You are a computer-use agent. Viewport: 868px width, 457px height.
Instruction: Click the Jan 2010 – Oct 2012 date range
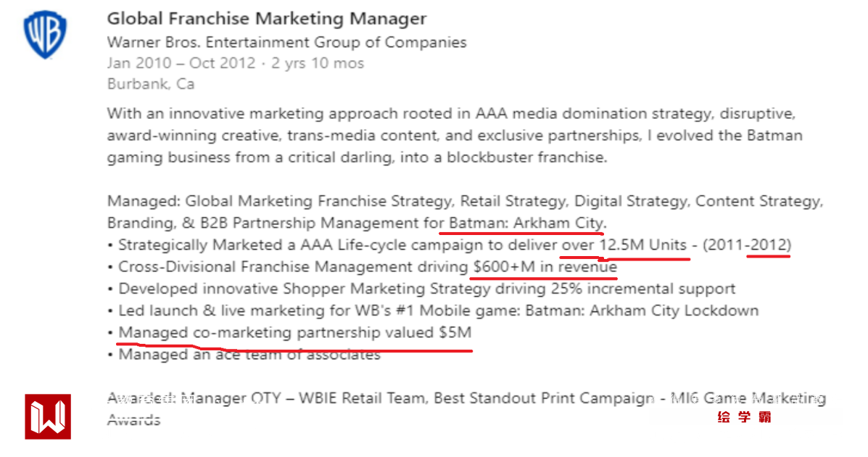[181, 63]
